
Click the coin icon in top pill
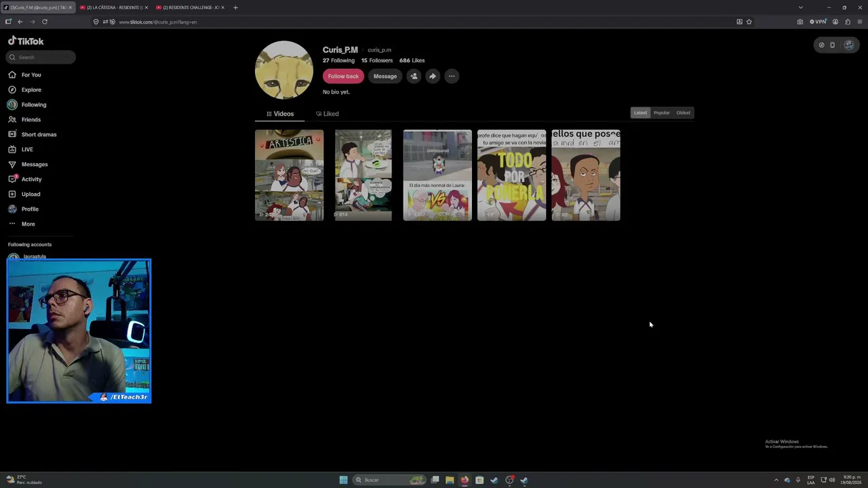(821, 45)
